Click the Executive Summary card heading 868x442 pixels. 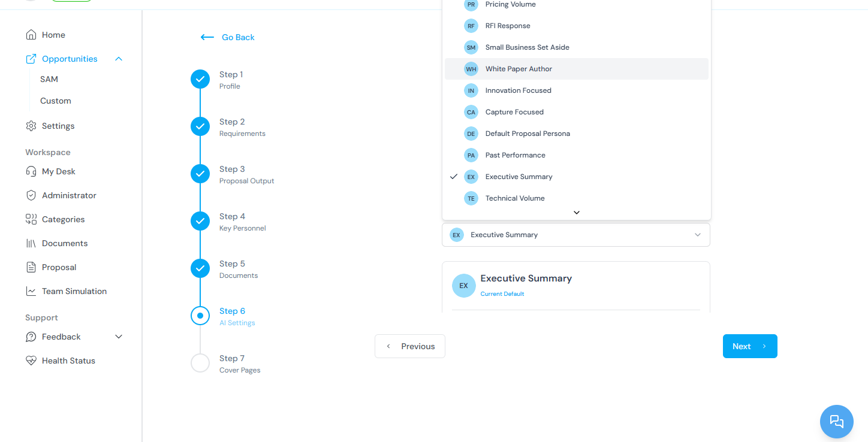click(x=526, y=278)
